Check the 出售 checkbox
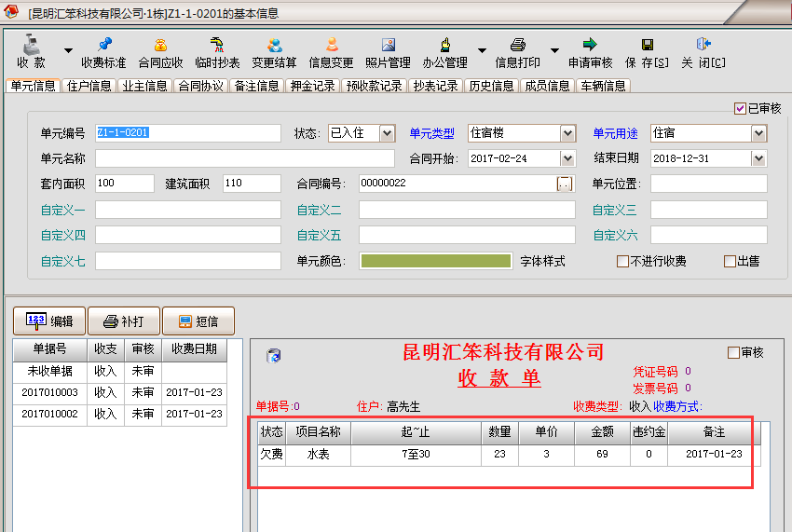Image resolution: width=792 pixels, height=532 pixels. (x=730, y=261)
